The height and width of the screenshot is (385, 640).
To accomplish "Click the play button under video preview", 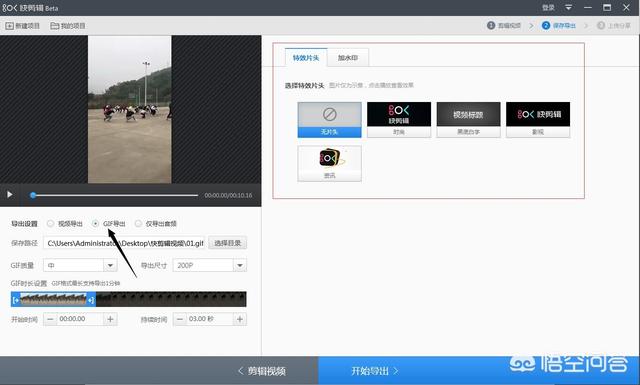I will [9, 195].
